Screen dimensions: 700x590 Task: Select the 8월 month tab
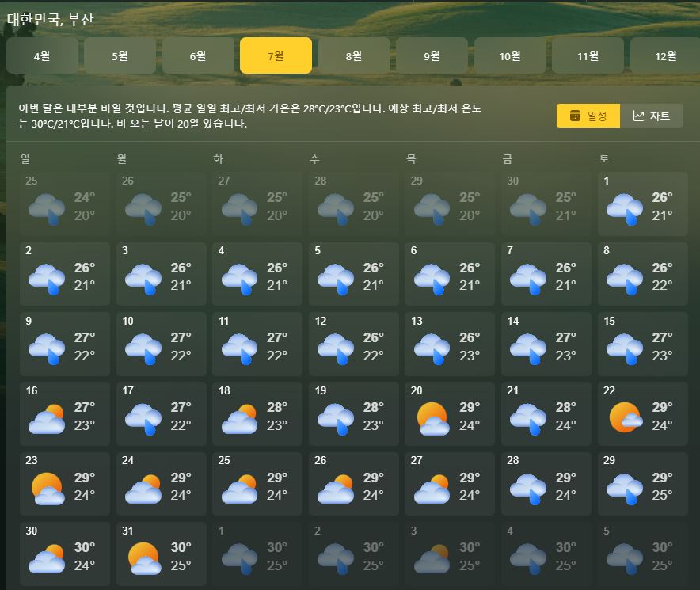(354, 55)
